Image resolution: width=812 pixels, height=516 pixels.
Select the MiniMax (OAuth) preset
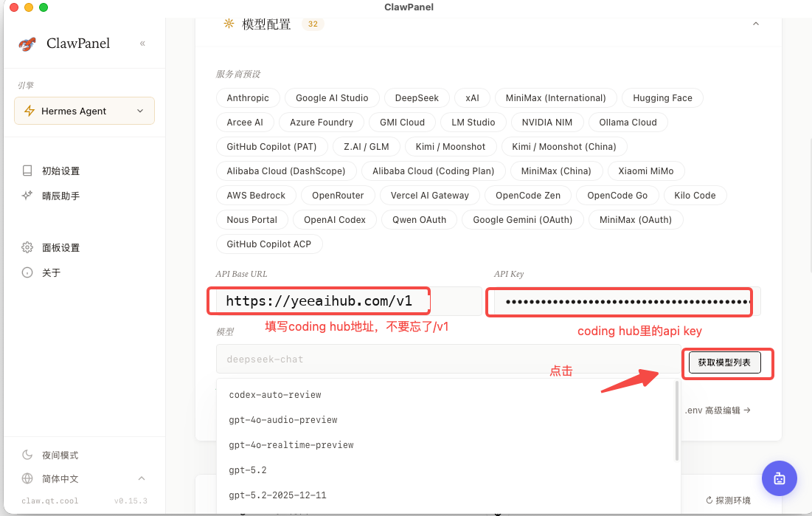pos(636,220)
